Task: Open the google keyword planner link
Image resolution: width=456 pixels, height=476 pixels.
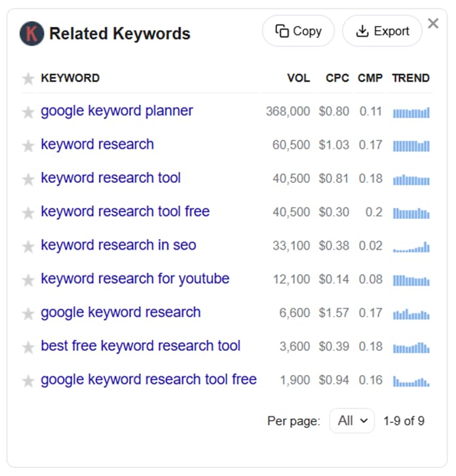Action: tap(117, 111)
